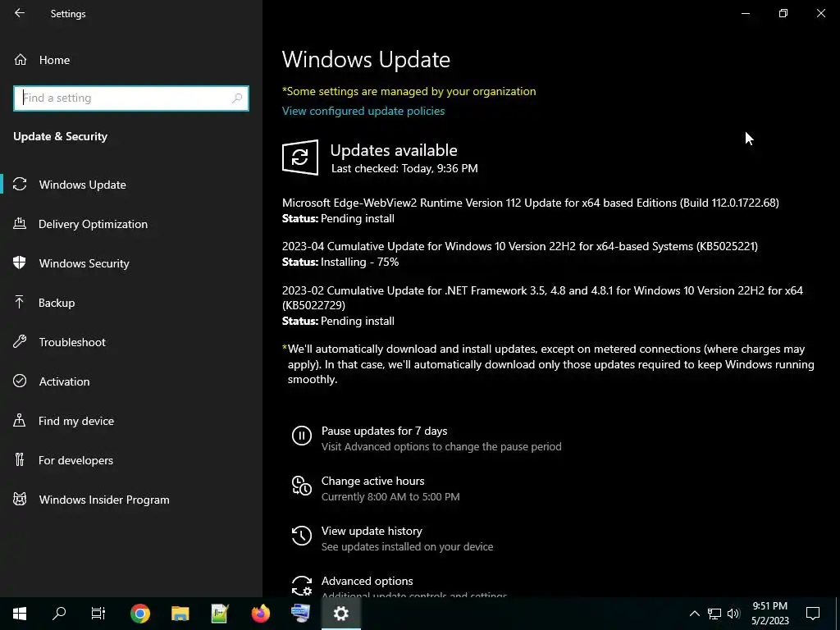
Task: Open the remote desktop taskbar app icon
Action: [x=300, y=614]
